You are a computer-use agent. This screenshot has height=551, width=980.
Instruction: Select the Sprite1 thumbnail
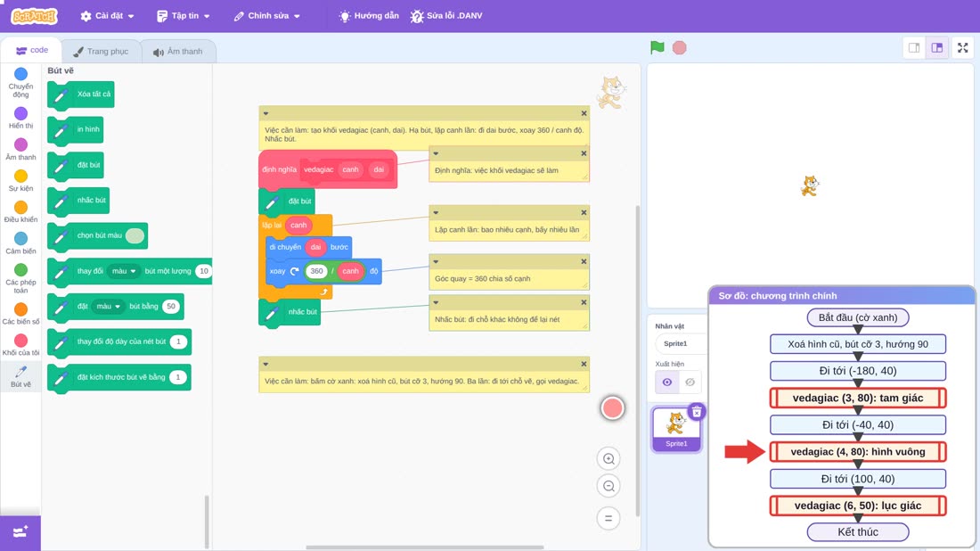[x=676, y=429]
